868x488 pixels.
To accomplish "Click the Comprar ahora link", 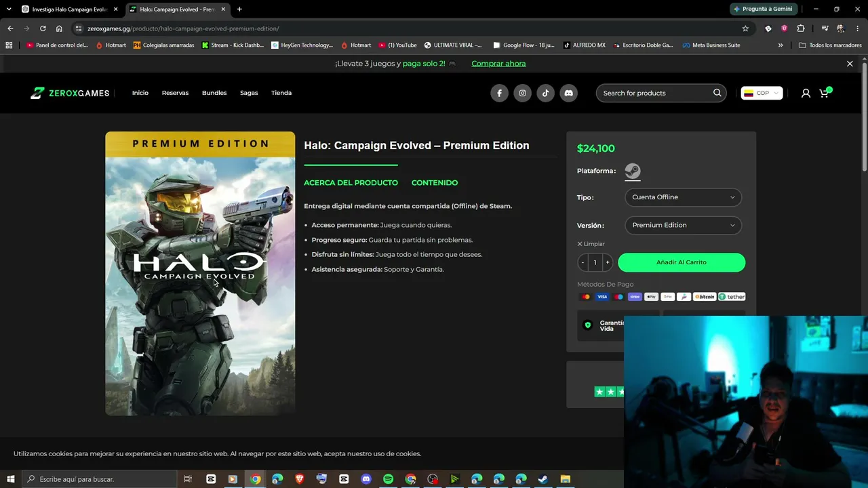I will click(x=498, y=64).
